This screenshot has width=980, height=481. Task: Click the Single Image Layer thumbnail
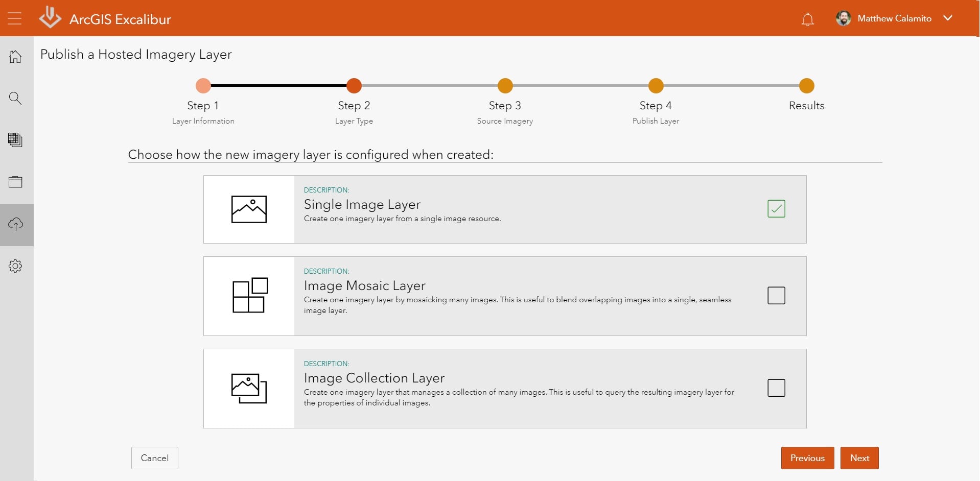(x=249, y=209)
